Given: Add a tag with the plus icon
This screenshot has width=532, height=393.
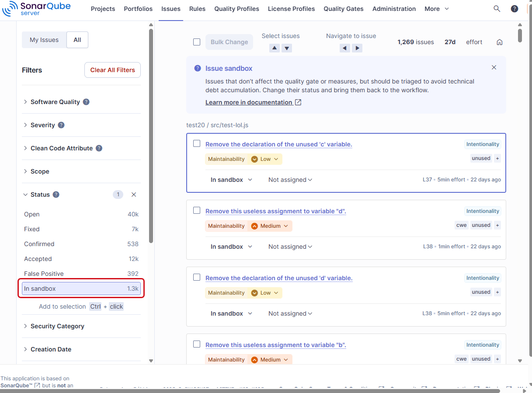Looking at the screenshot, I should (497, 158).
